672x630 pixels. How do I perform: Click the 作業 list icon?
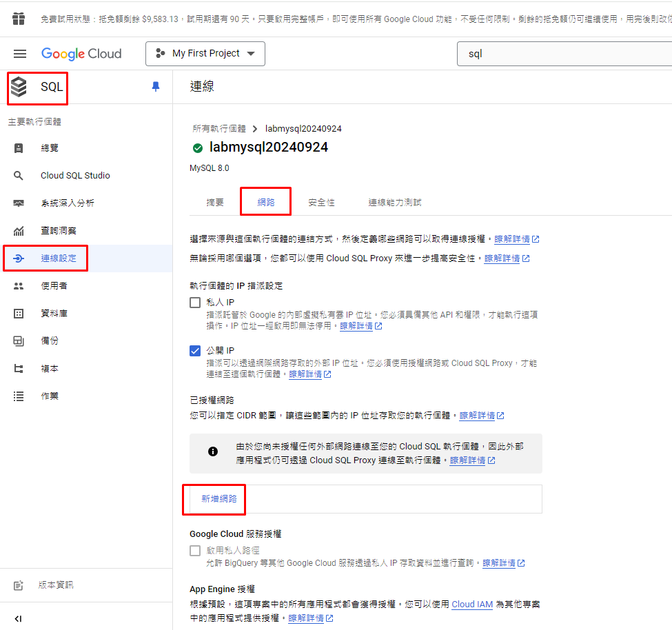pos(19,396)
